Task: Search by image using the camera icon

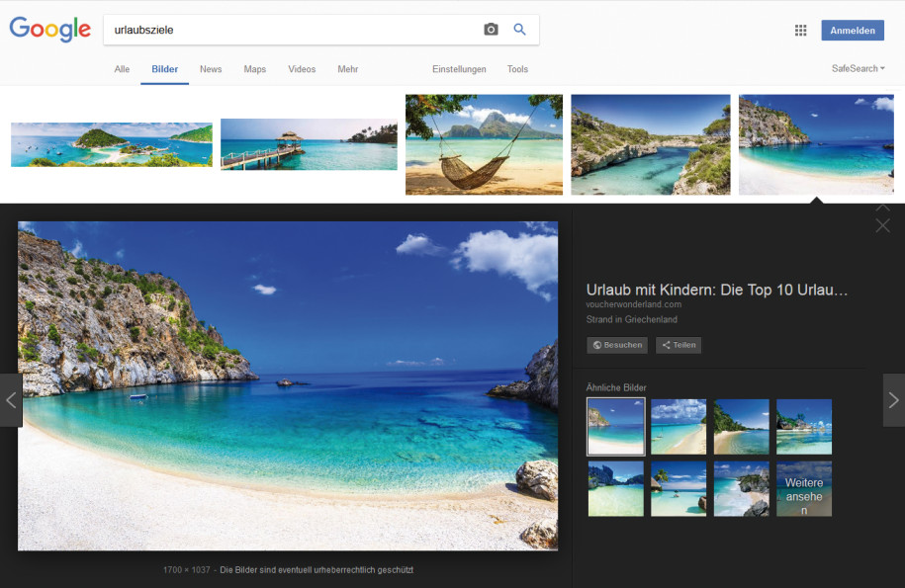Action: pyautogui.click(x=491, y=30)
